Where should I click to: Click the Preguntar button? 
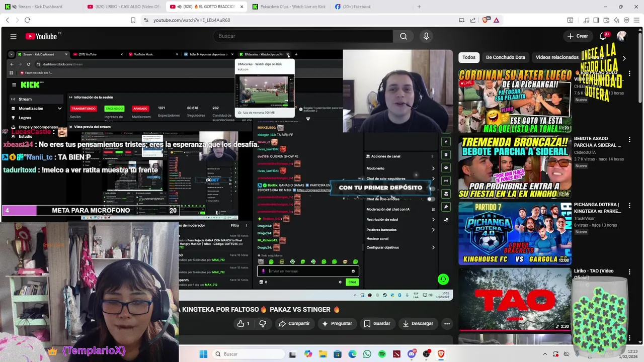click(337, 324)
